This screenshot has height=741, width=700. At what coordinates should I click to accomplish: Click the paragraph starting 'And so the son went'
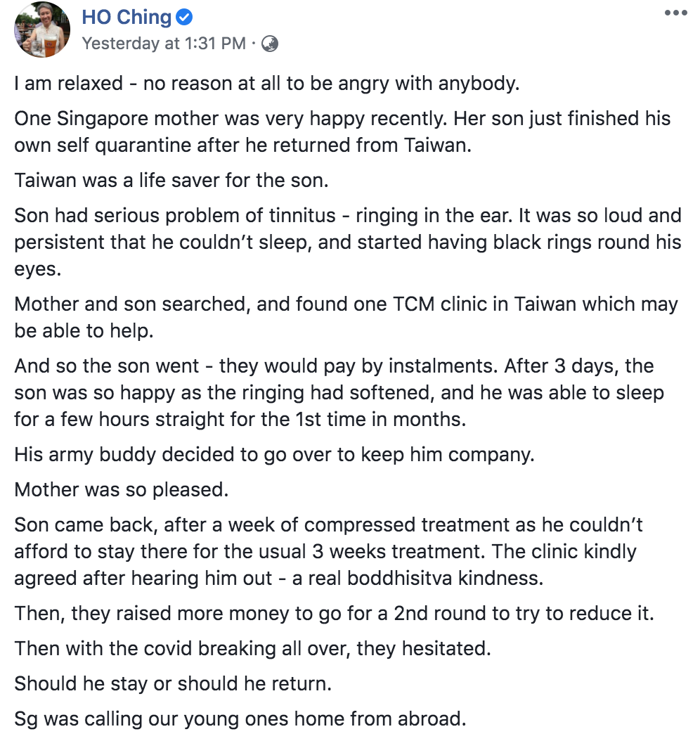(339, 393)
